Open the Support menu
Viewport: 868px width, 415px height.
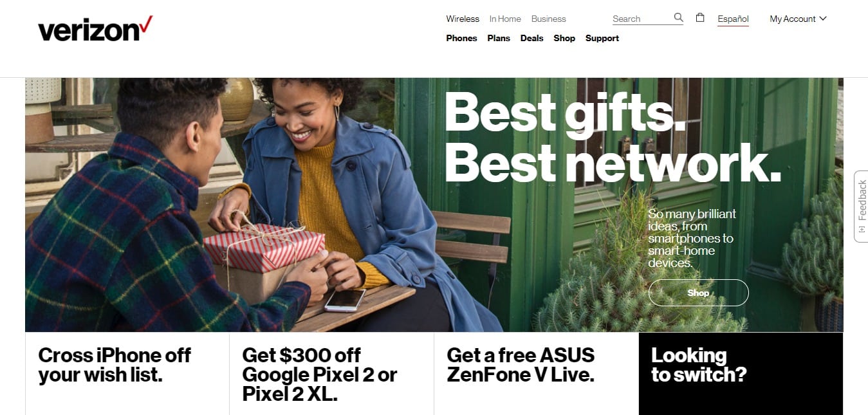[x=602, y=38]
